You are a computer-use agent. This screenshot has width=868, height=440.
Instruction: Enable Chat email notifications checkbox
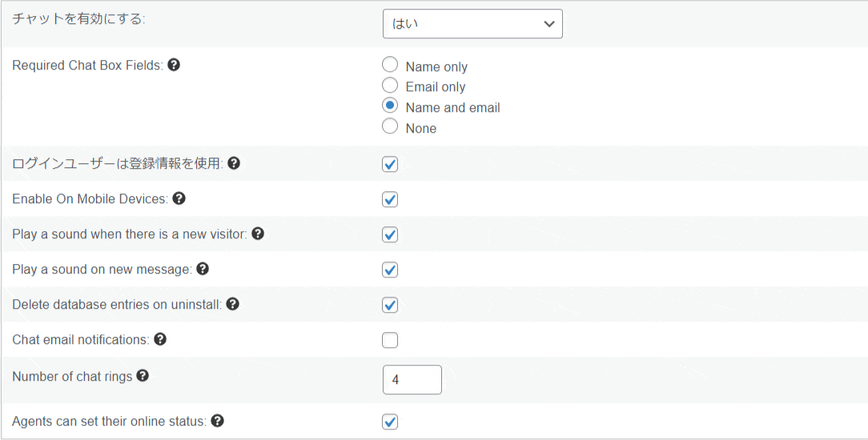(x=390, y=340)
